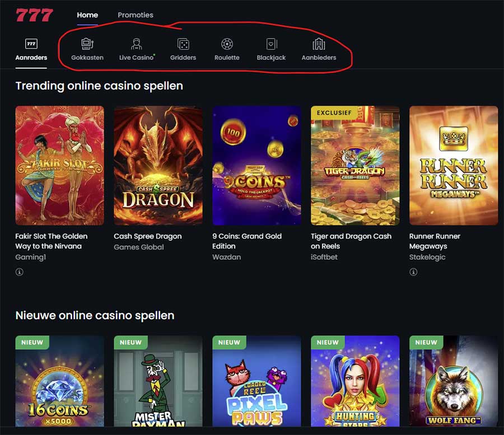
Task: Open the Fakir Slot game thumbnail
Action: click(60, 166)
